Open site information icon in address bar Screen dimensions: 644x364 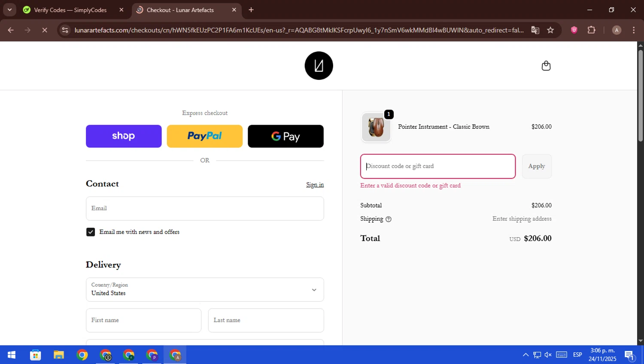pos(65,30)
